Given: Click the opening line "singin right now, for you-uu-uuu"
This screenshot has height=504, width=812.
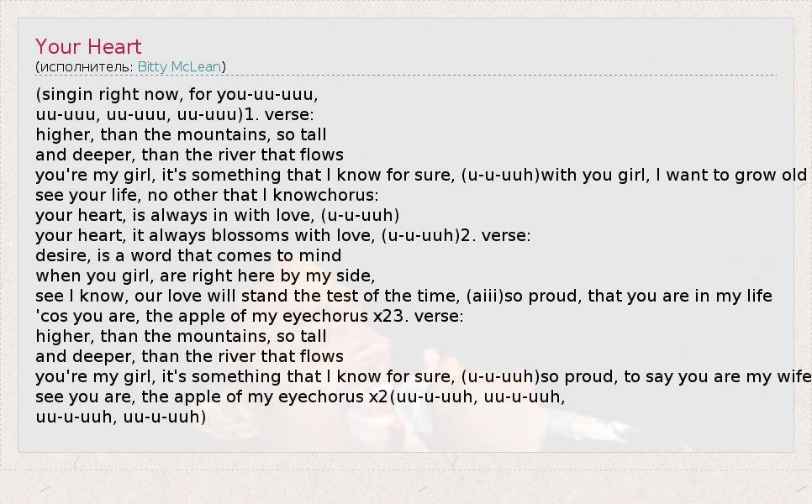Looking at the screenshot, I should [x=177, y=94].
